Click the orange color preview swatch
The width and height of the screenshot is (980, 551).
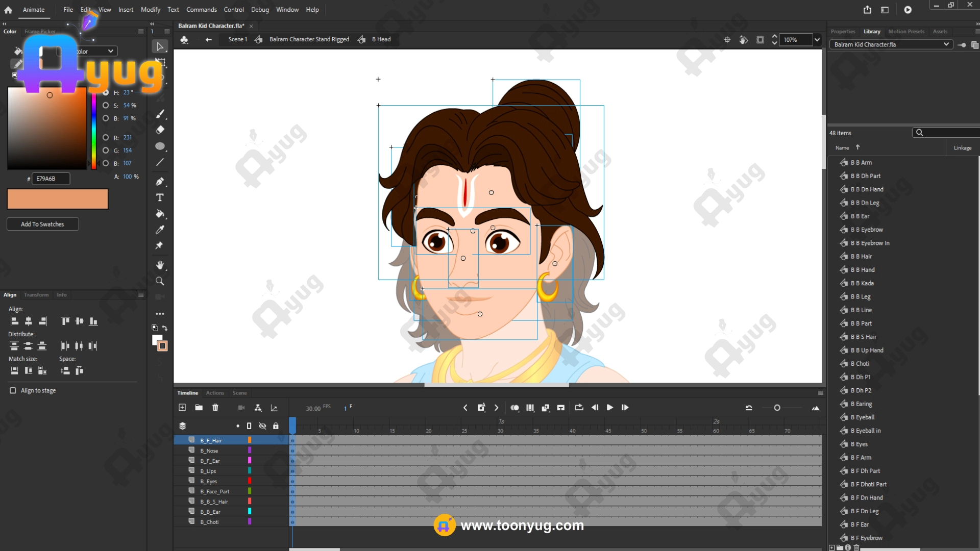coord(58,199)
